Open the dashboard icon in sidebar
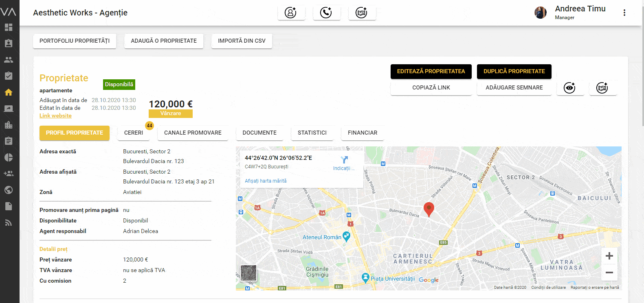 9,27
